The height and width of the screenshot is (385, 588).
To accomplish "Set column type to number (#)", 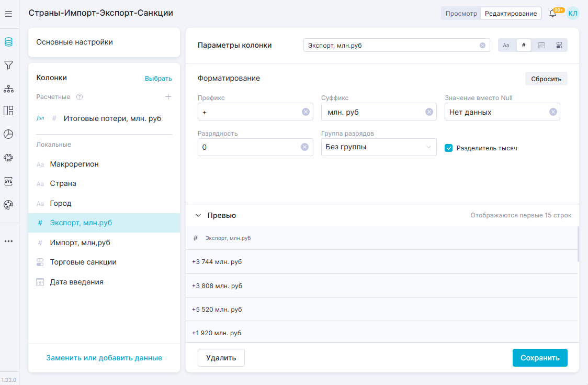I will pos(524,46).
